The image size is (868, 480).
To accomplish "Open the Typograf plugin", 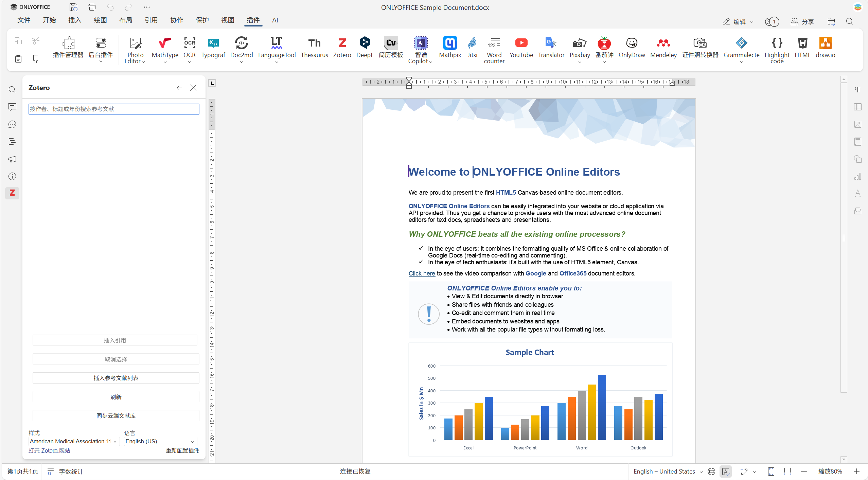I will (x=213, y=48).
